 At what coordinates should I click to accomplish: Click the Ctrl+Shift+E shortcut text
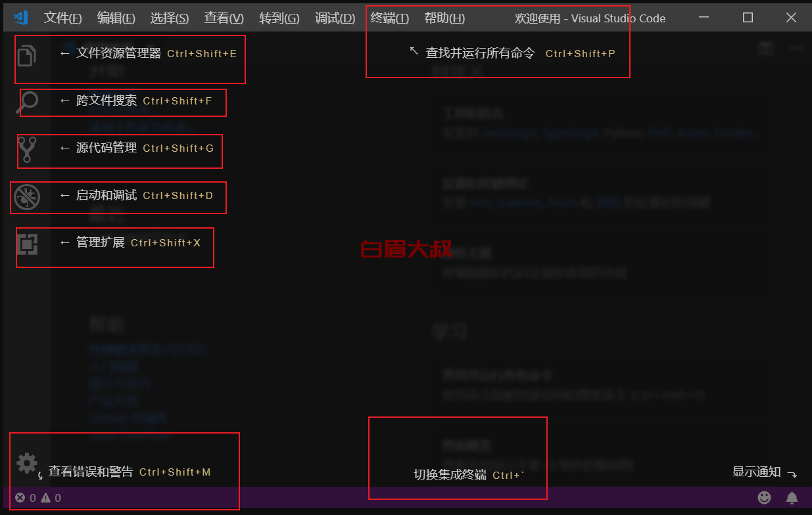(202, 54)
